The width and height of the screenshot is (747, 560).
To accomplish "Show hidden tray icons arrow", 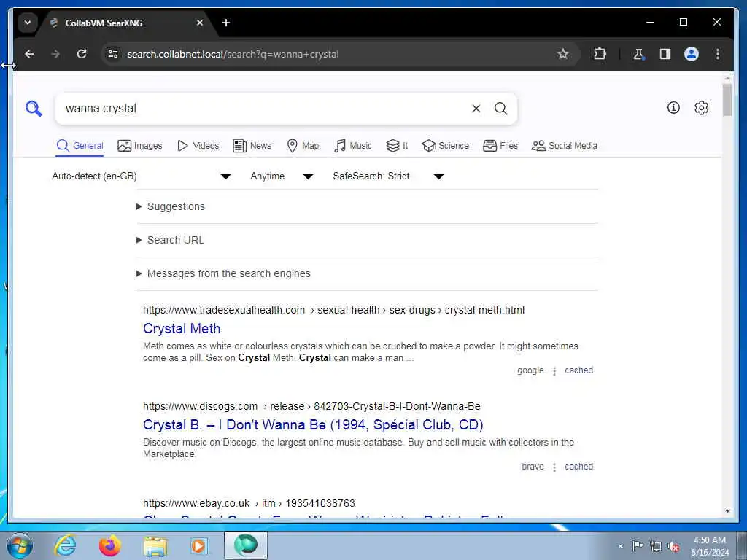I will 620,546.
